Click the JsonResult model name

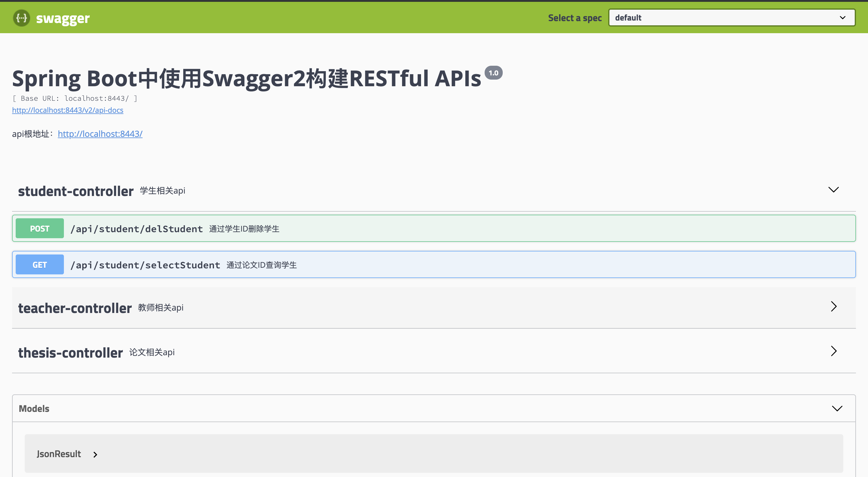coord(59,454)
